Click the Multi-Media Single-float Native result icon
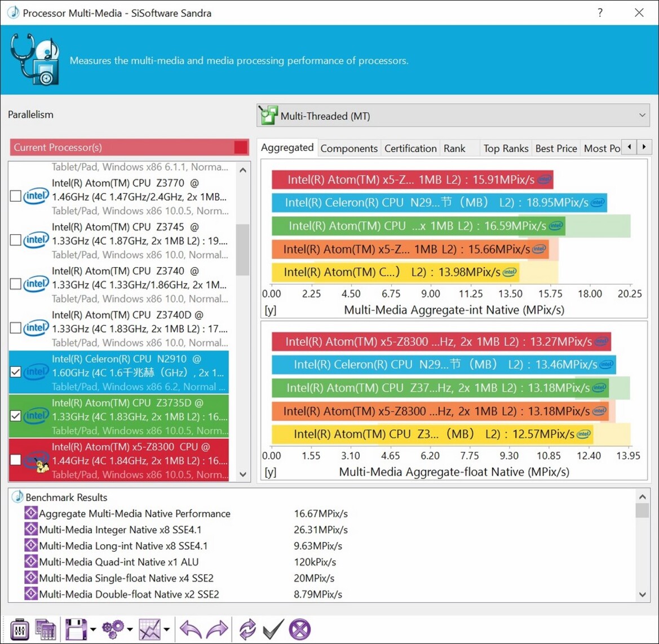 [30, 578]
